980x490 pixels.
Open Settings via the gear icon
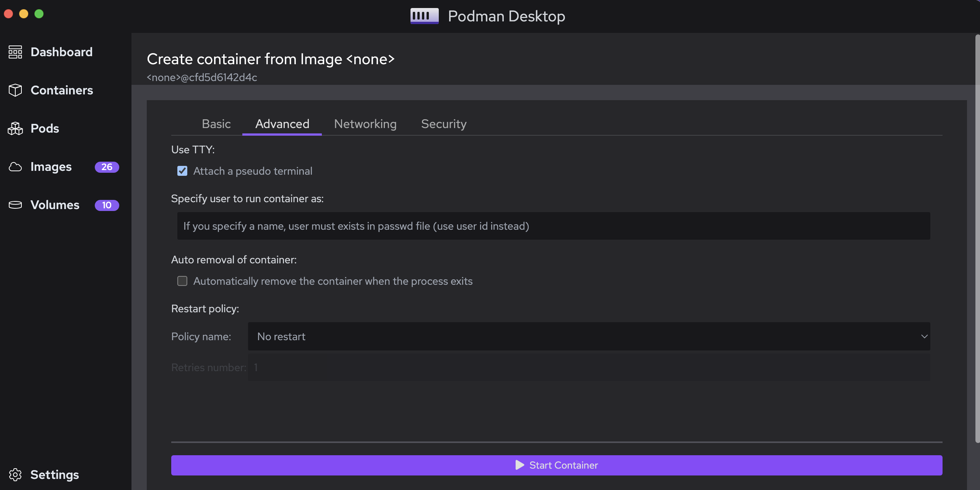pyautogui.click(x=15, y=474)
